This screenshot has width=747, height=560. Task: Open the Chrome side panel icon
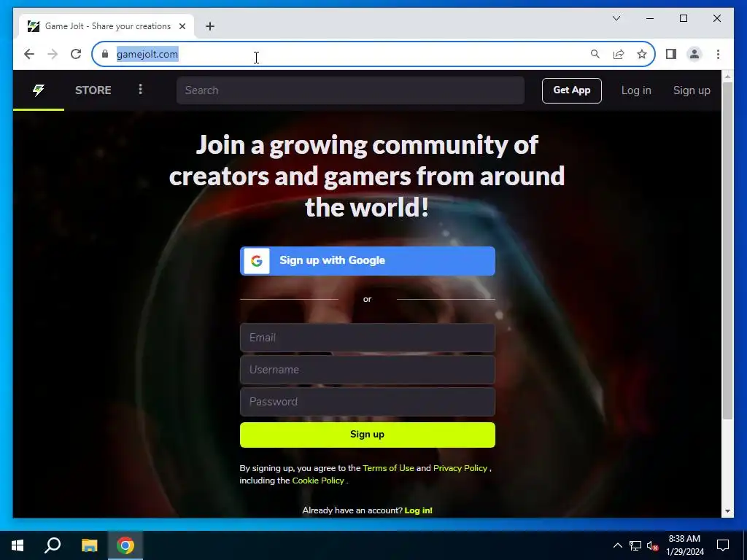pyautogui.click(x=671, y=54)
